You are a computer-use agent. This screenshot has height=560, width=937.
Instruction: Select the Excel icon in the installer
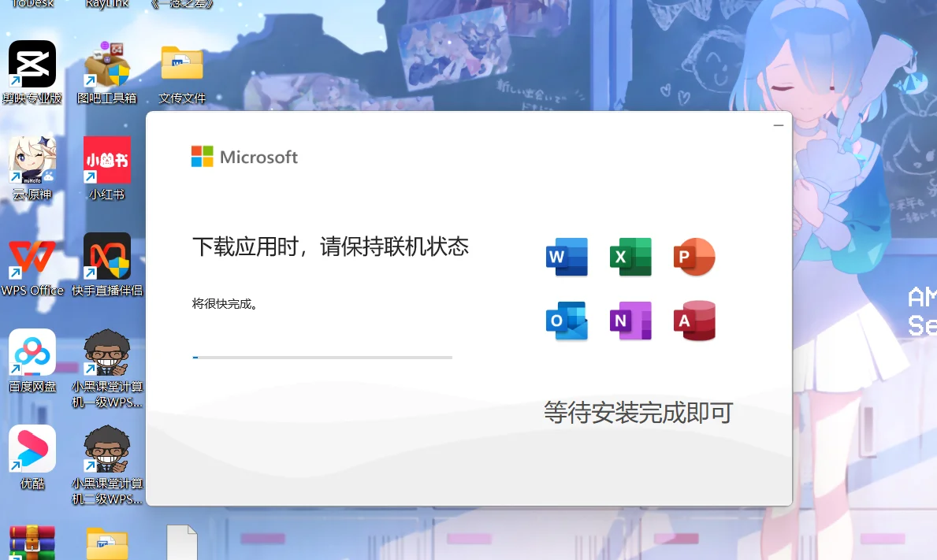[x=630, y=256]
